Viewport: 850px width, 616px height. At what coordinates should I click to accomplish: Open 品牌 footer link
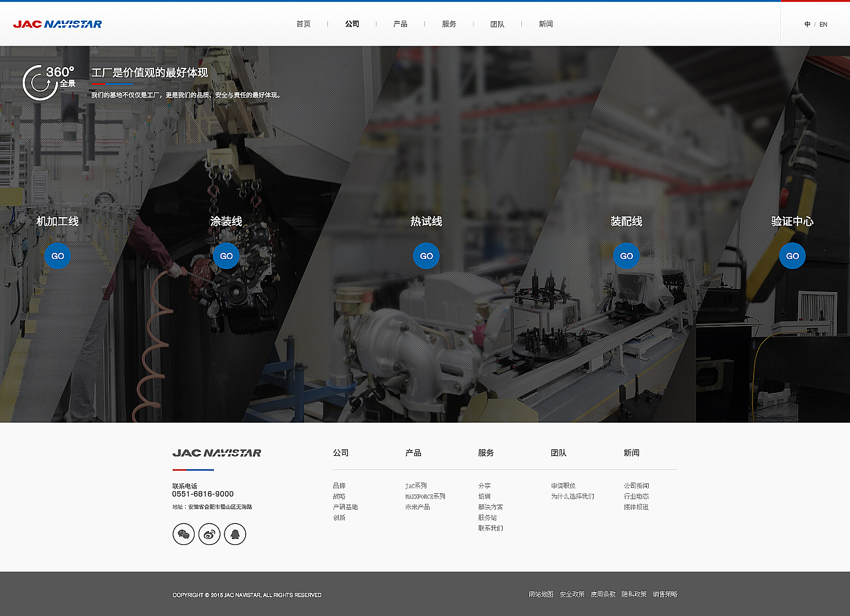[x=339, y=486]
